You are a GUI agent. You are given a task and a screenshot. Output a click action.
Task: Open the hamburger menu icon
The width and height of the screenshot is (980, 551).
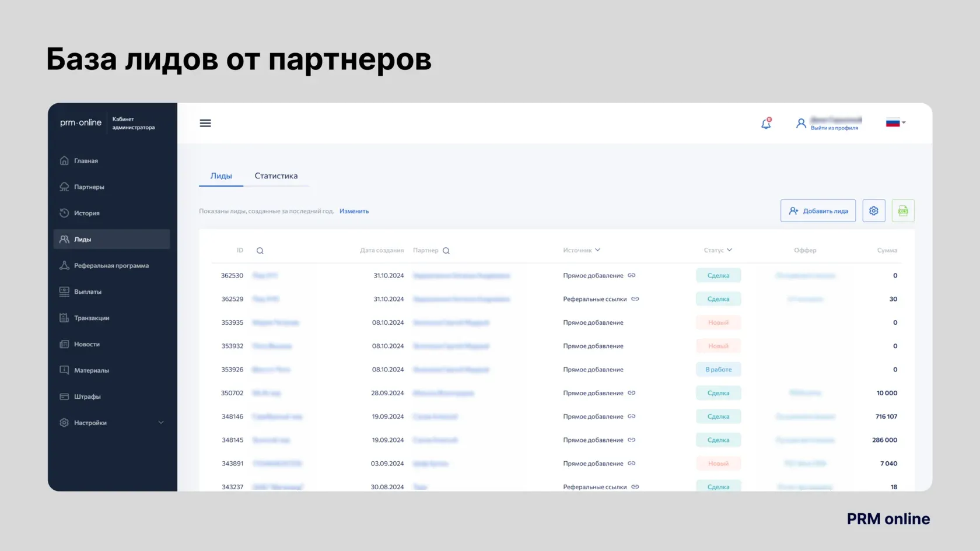pos(205,123)
